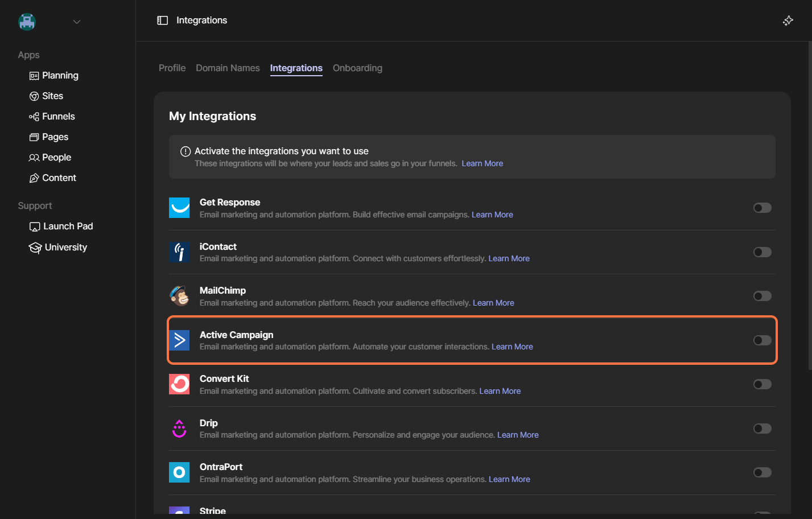The image size is (812, 519).
Task: Open MailChimp Learn More link
Action: (493, 303)
